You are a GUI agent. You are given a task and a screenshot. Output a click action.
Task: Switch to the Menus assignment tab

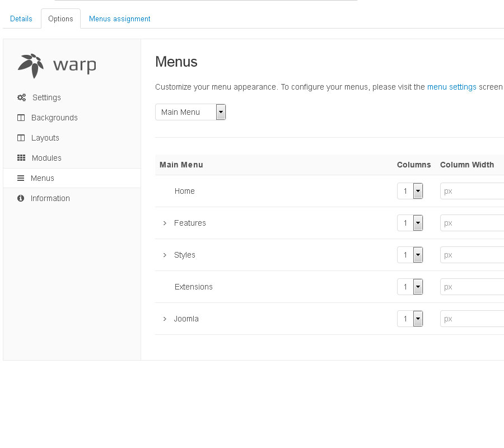(119, 18)
